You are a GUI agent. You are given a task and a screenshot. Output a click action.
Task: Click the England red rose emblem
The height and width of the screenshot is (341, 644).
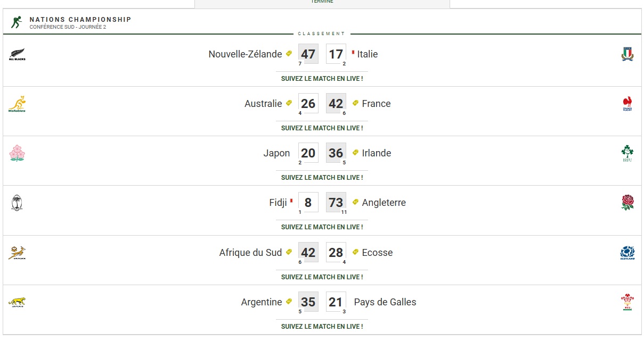click(627, 203)
